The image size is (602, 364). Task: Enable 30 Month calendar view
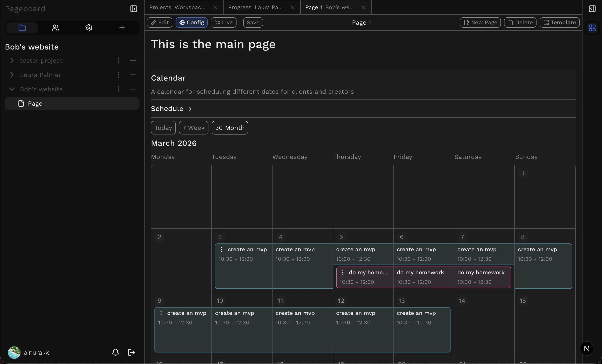[229, 128]
